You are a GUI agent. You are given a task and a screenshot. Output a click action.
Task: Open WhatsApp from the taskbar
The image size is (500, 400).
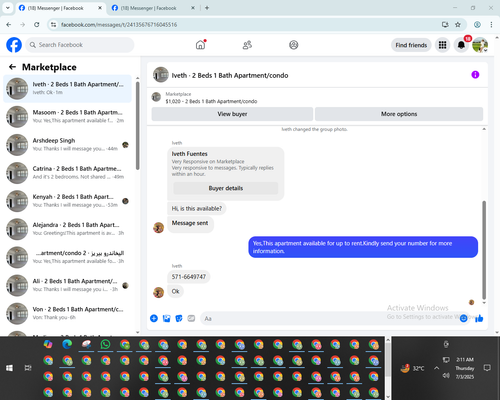(x=105, y=344)
